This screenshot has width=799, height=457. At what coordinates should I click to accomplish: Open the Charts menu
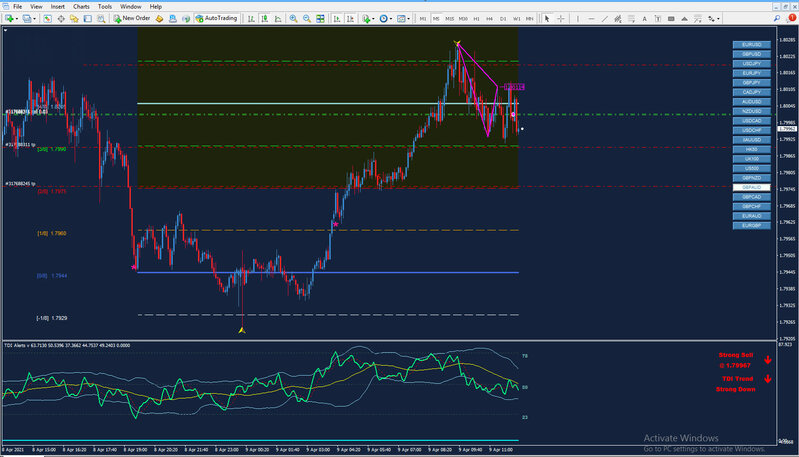click(x=81, y=7)
